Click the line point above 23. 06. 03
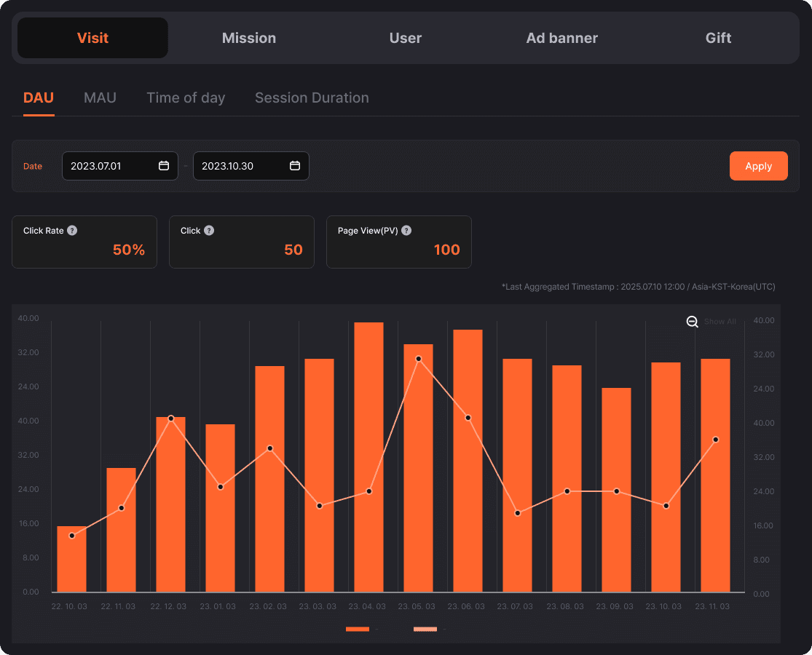Screen dimensions: 812x655 [x=468, y=418]
